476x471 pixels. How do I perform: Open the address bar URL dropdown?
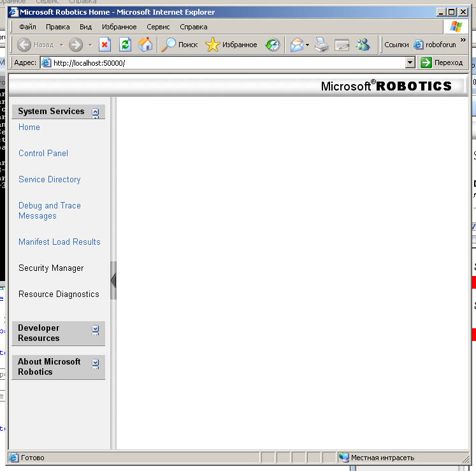[x=410, y=63]
